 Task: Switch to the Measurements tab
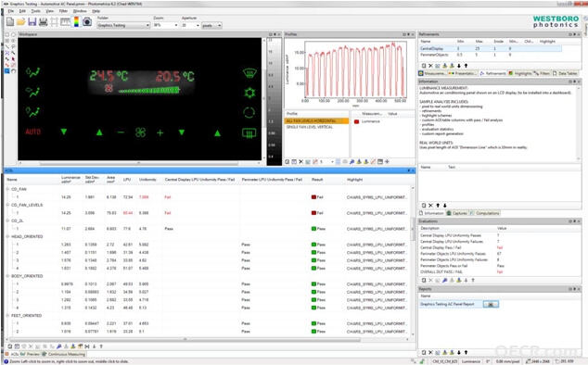click(432, 73)
